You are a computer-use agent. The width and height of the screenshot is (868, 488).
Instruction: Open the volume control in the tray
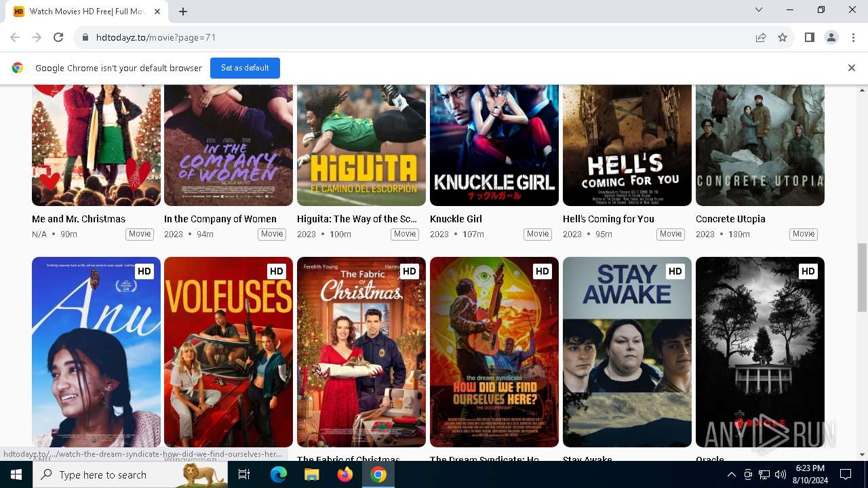781,474
